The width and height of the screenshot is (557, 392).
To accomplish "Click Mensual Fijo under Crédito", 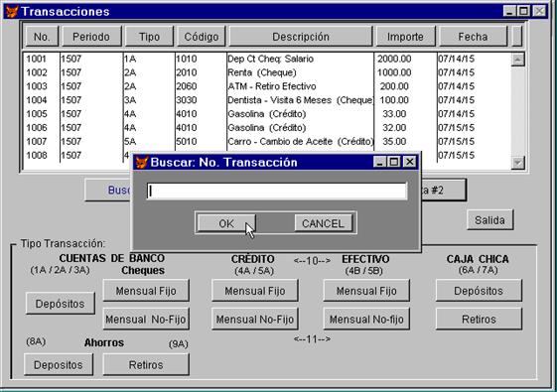I will pos(255,291).
